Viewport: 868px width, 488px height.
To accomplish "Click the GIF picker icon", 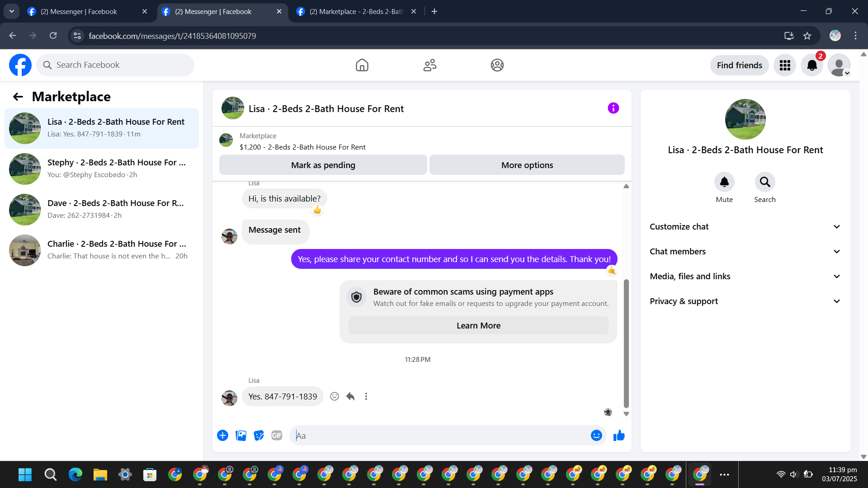I will 277,435.
